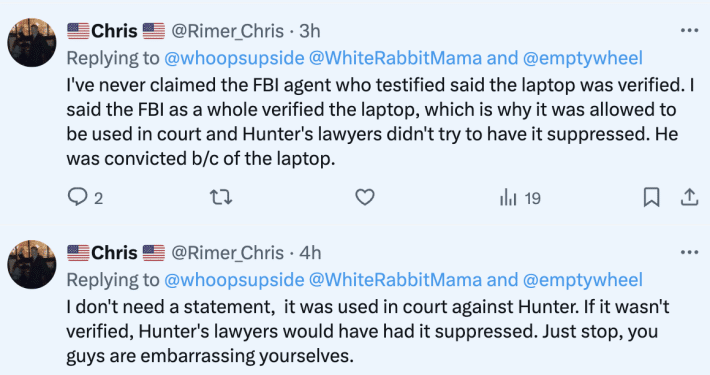Open @whoopsupside mention in second tweet
710x375 pixels.
click(234, 280)
